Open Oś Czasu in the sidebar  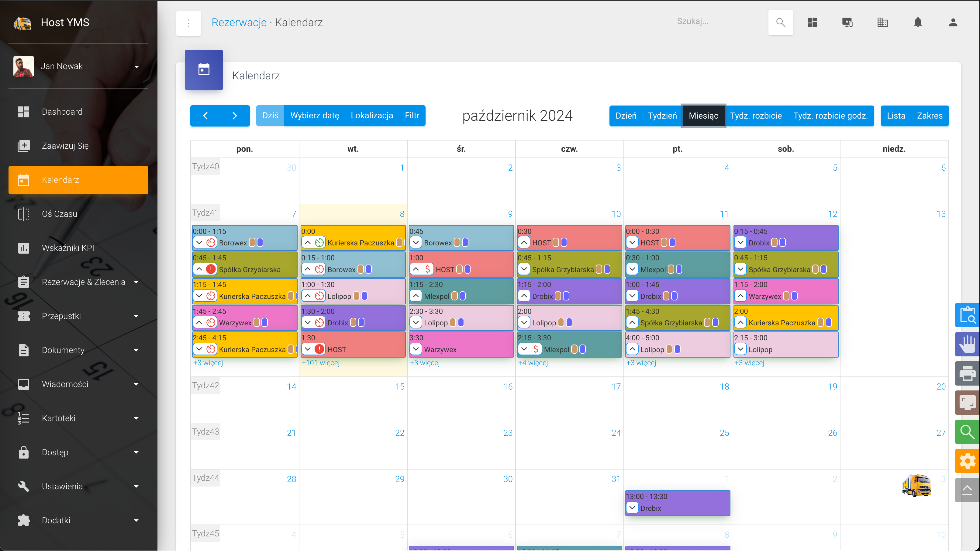[59, 214]
